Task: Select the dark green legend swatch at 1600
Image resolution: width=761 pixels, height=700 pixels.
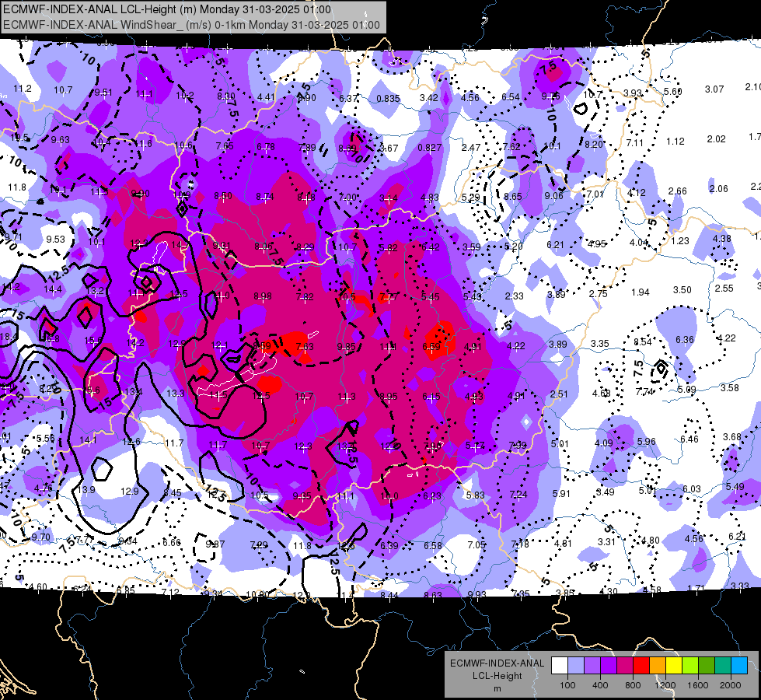Action: pyautogui.click(x=706, y=666)
